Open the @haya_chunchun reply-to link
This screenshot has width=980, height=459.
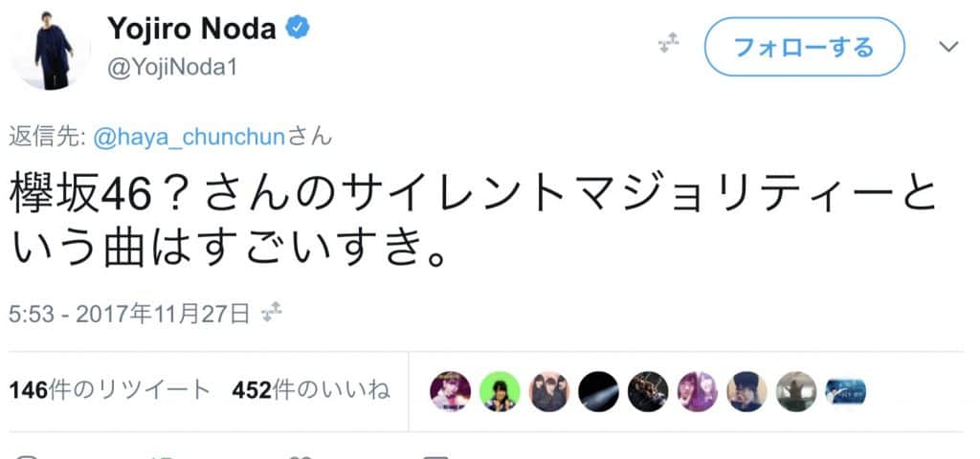point(189,138)
